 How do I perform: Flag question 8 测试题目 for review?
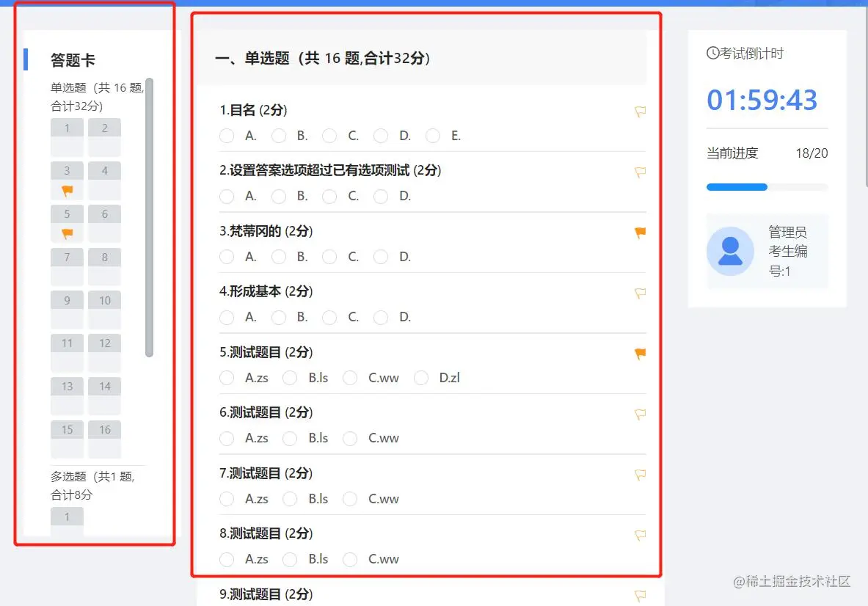pyautogui.click(x=640, y=535)
